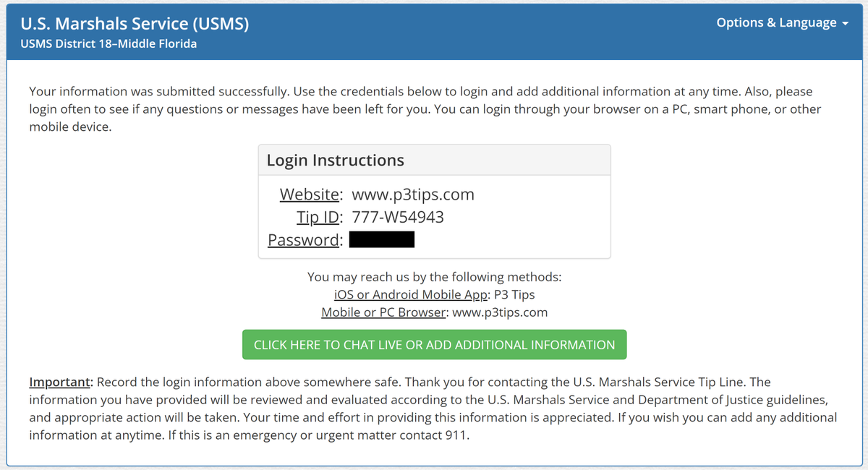
Task: Click the 'You may reach us' line
Action: pos(434,277)
